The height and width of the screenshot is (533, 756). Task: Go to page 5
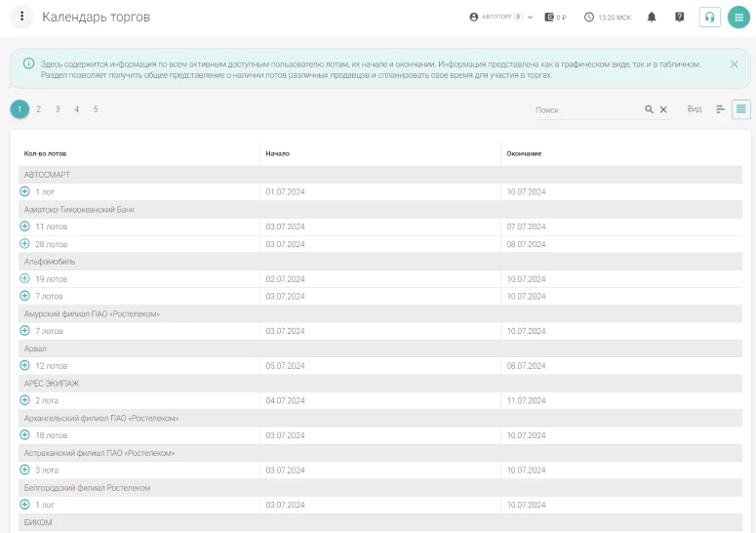point(96,109)
